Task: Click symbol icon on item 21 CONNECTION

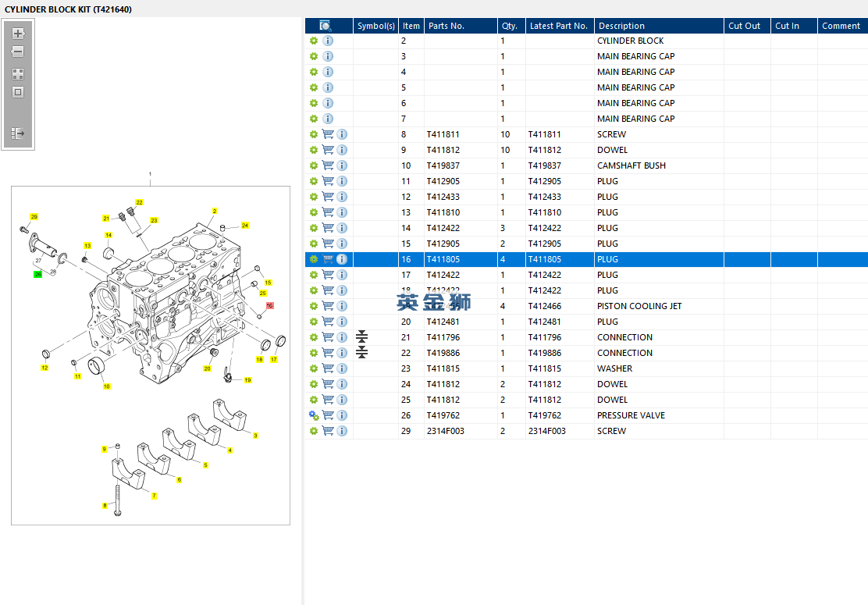Action: [361, 337]
